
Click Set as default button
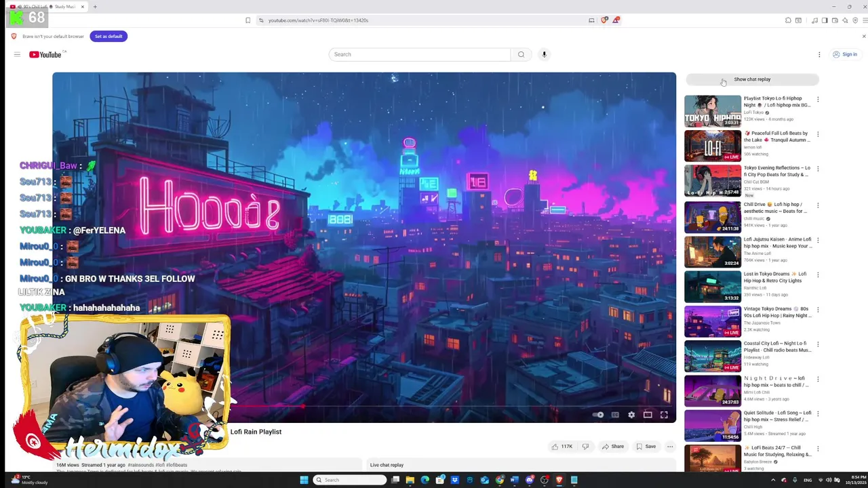(108, 36)
